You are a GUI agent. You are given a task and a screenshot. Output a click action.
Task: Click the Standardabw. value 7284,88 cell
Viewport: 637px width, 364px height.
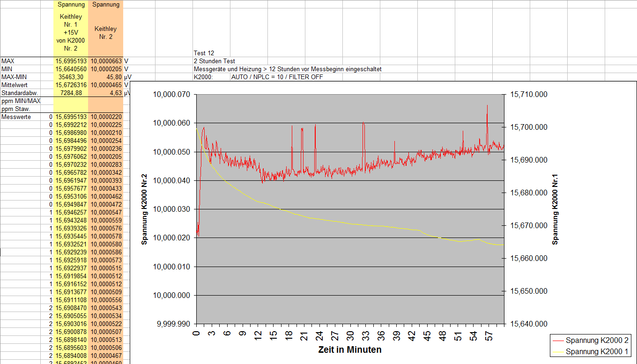[x=71, y=93]
